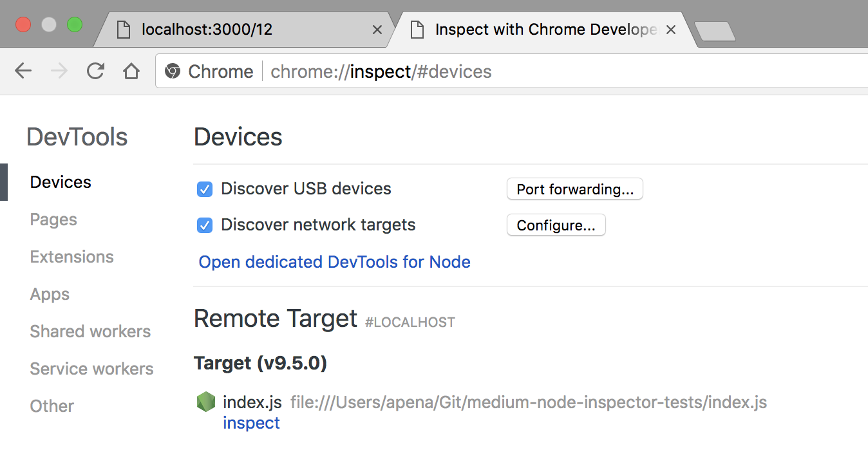This screenshot has width=868, height=466.
Task: Uncheck Discover network targets
Action: pos(205,225)
